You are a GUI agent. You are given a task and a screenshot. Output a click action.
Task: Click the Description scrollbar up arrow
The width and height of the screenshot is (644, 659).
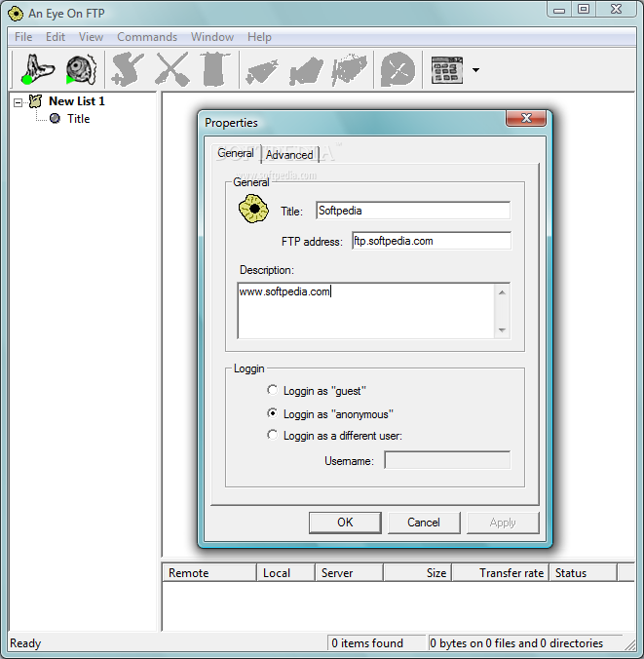click(x=502, y=292)
